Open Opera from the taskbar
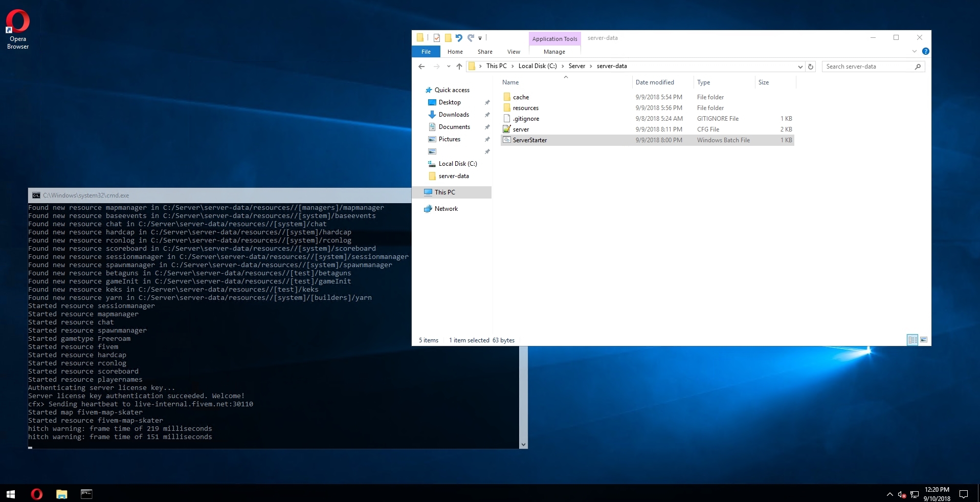Image resolution: width=980 pixels, height=502 pixels. pos(37,494)
